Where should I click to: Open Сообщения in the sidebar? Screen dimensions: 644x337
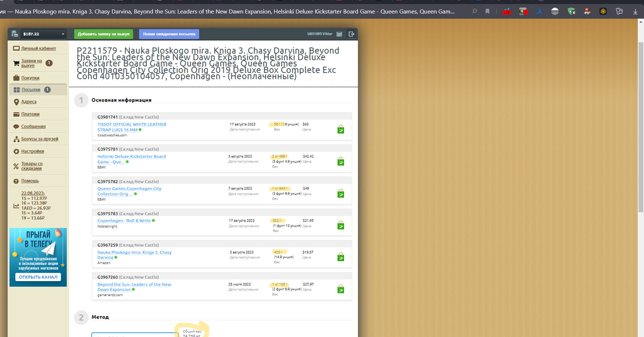coord(33,127)
